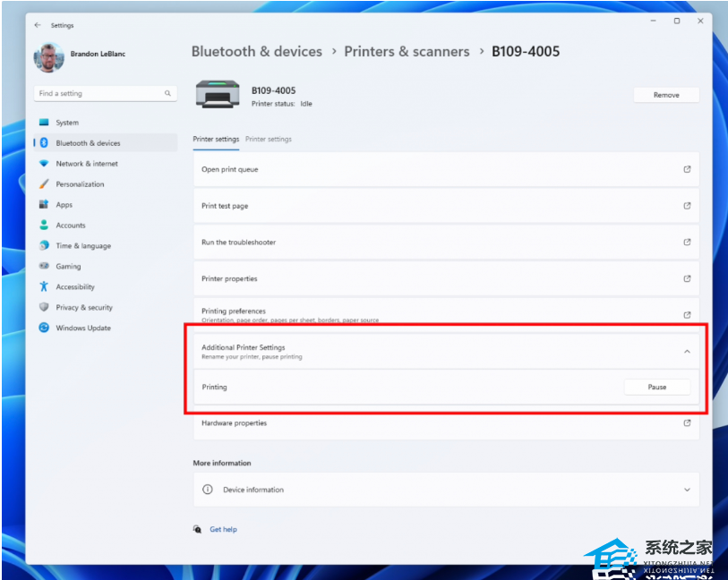This screenshot has width=728, height=580.
Task: Expand the Device information section
Action: pos(687,490)
